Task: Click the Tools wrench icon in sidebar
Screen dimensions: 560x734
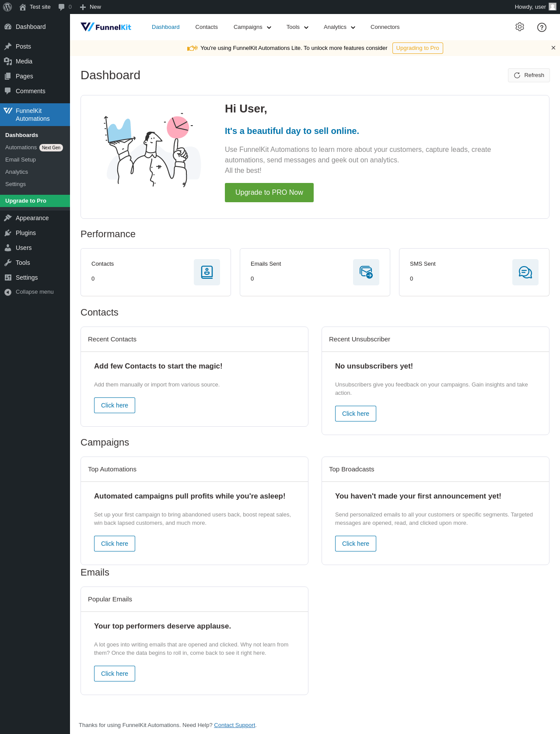Action: 8,263
